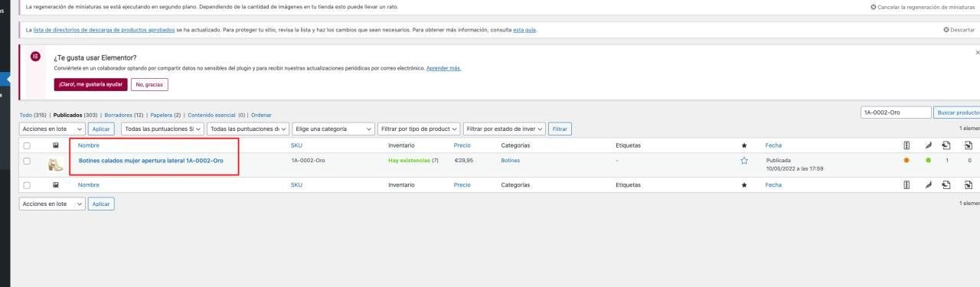Image resolution: width=980 pixels, height=287 pixels.
Task: Sort by Fecha in top header
Action: 773,145
